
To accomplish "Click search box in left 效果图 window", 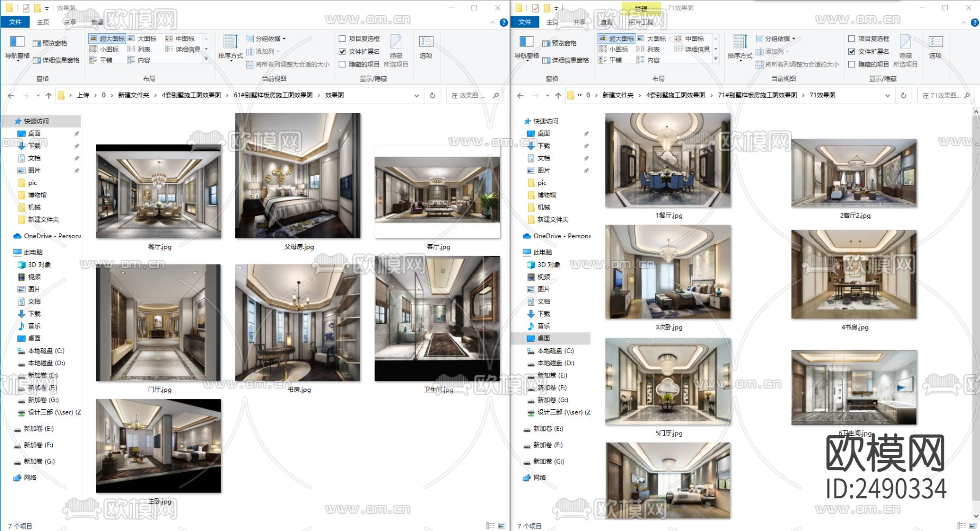I will click(474, 95).
